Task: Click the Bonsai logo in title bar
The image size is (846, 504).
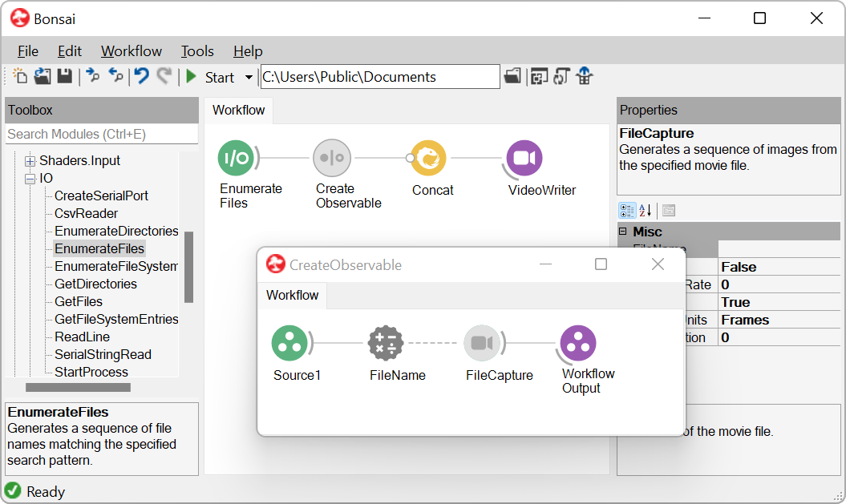Action: point(20,18)
